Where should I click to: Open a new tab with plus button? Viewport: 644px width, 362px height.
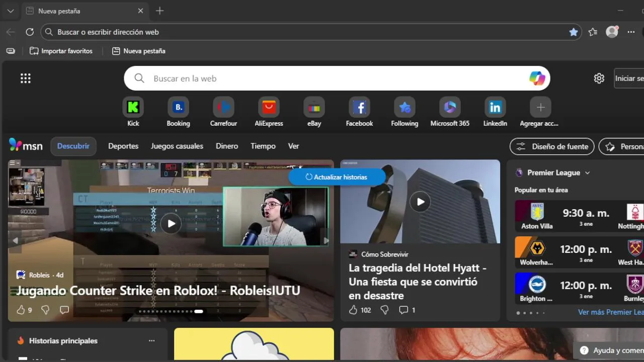159,11
